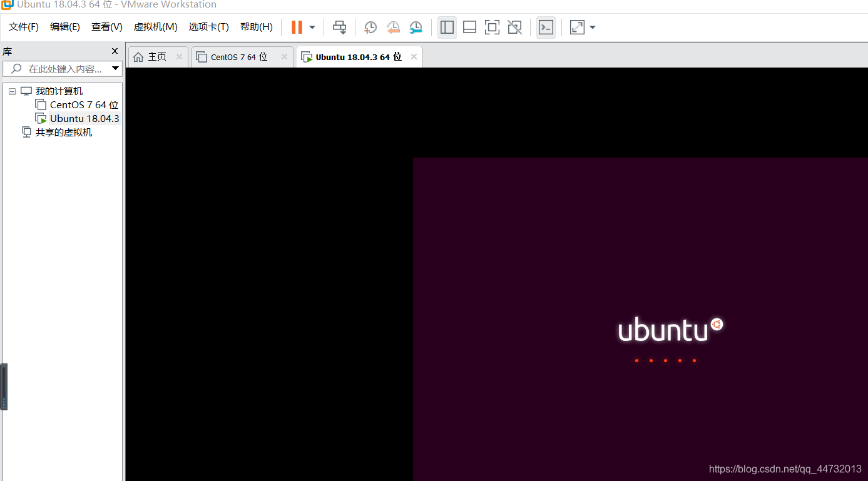The height and width of the screenshot is (481, 868).
Task: Close the 主页 tab
Action: 179,57
